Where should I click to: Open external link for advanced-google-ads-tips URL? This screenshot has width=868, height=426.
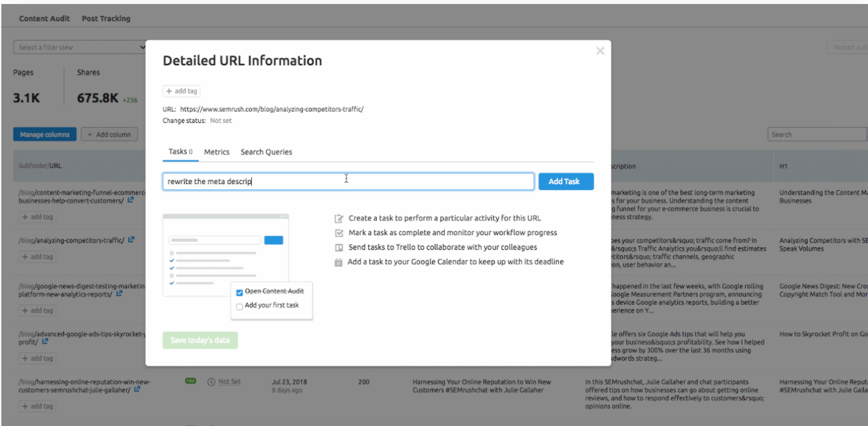[45, 341]
